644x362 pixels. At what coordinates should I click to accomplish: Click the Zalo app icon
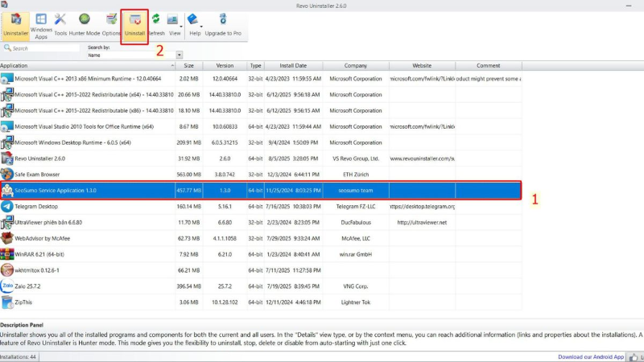coord(7,286)
